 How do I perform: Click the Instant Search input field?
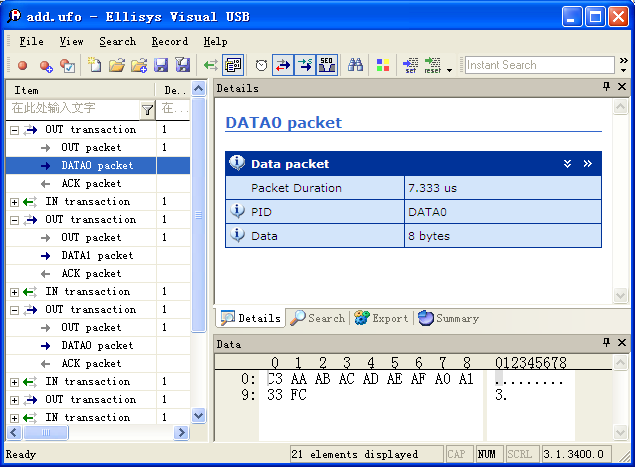click(x=540, y=65)
